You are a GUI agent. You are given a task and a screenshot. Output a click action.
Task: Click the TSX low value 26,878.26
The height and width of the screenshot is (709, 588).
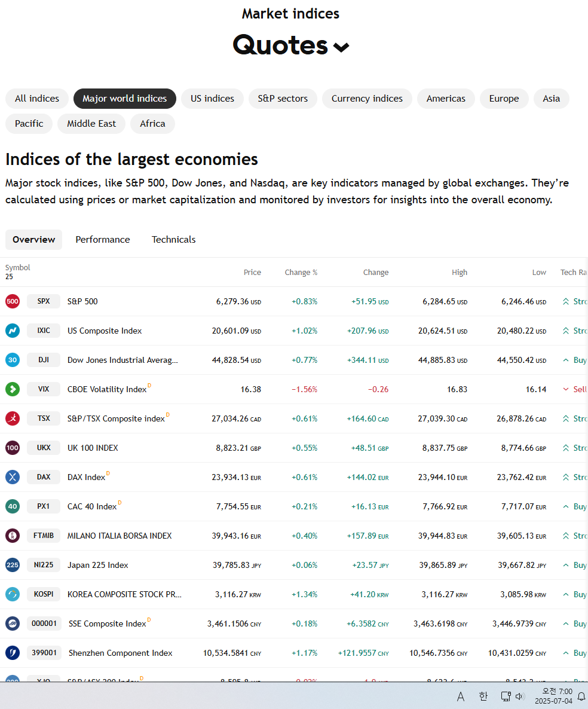pos(522,418)
